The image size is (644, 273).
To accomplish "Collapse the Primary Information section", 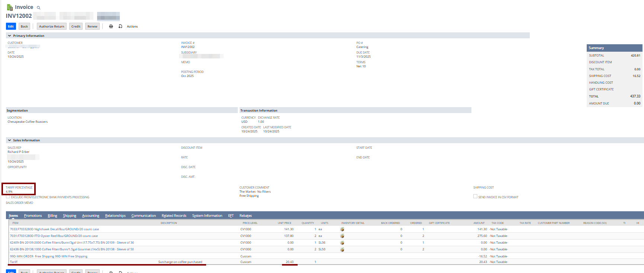I will (x=9, y=36).
